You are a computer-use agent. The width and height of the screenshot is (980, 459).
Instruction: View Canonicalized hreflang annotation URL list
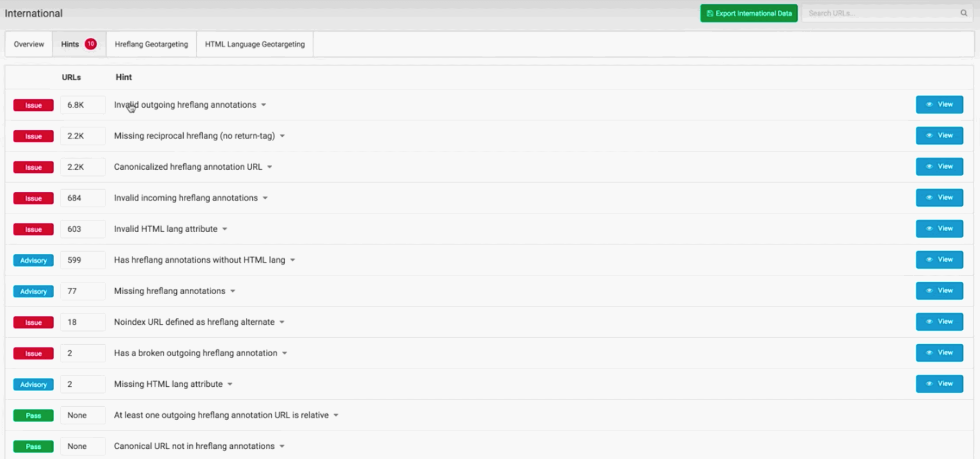939,166
